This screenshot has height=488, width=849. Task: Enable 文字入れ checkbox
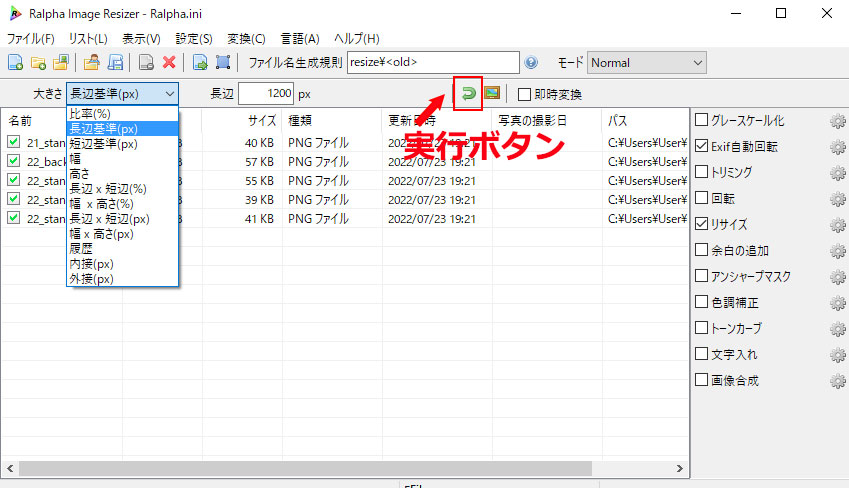pos(701,354)
